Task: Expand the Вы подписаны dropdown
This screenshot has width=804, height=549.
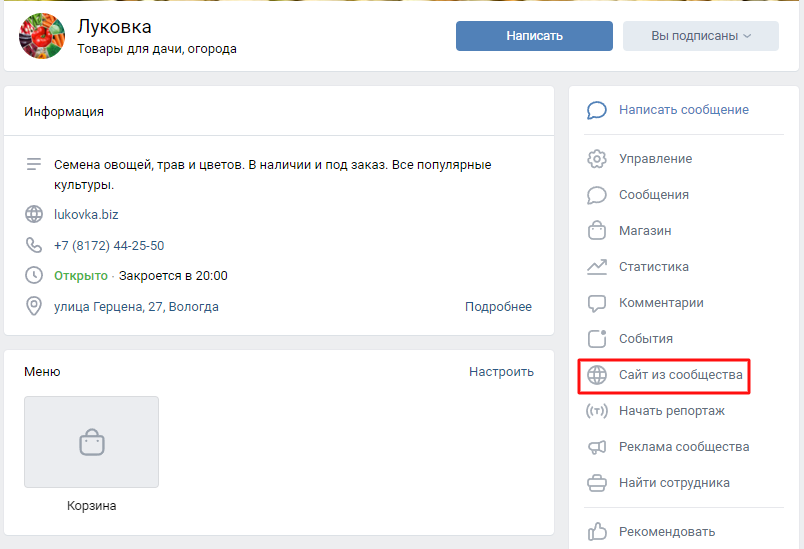Action: pyautogui.click(x=700, y=36)
